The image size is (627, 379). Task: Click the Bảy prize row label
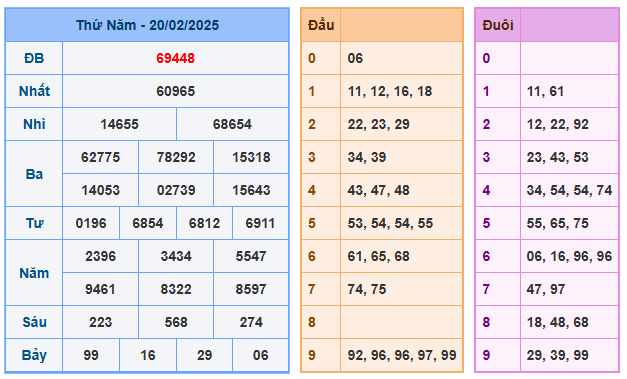tap(34, 355)
